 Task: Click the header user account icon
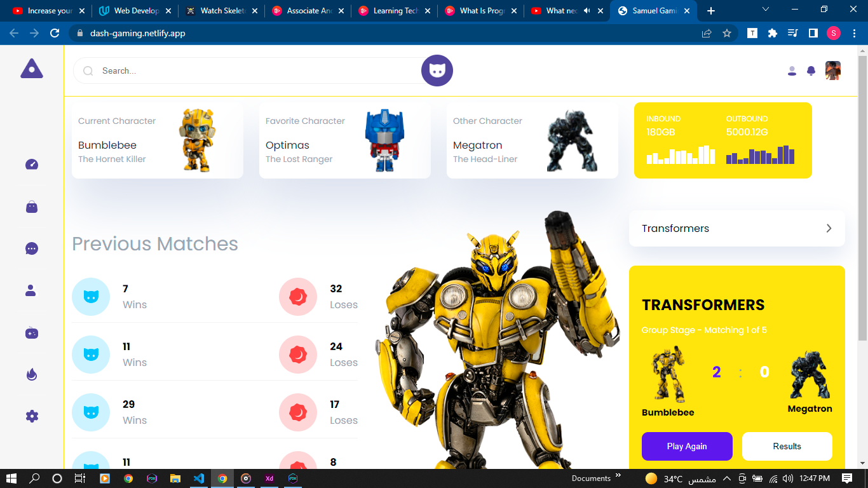click(x=792, y=71)
